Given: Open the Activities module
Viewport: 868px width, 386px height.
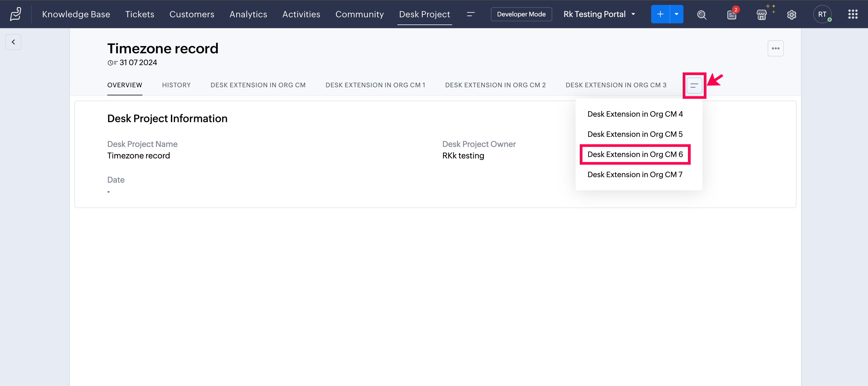Looking at the screenshot, I should 301,14.
